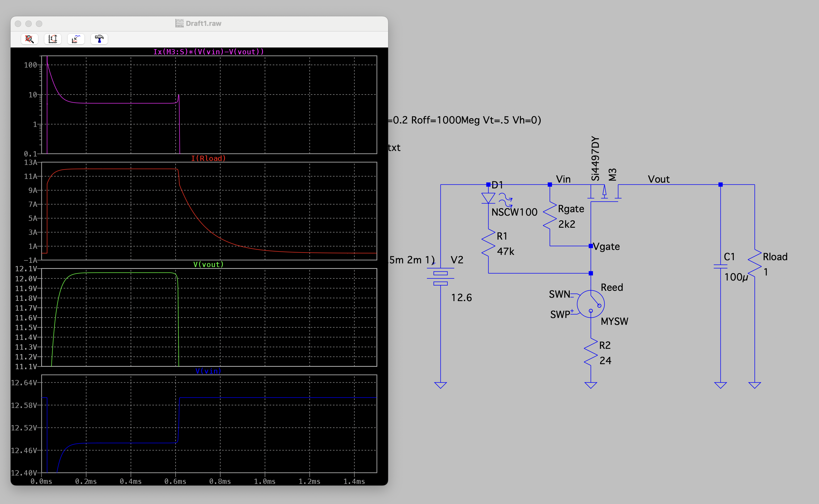
Task: Click the I(Rload) trace label
Action: tap(208, 158)
